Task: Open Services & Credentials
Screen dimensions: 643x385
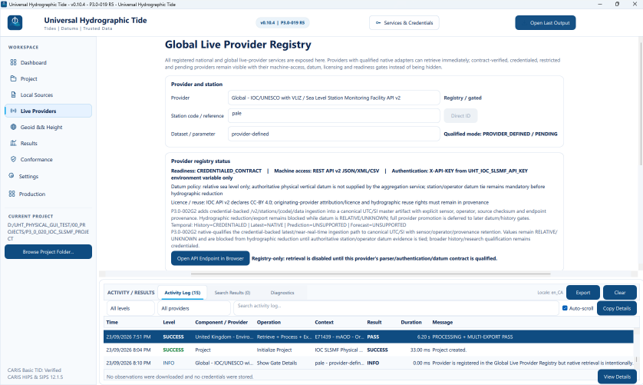Action: pyautogui.click(x=404, y=23)
